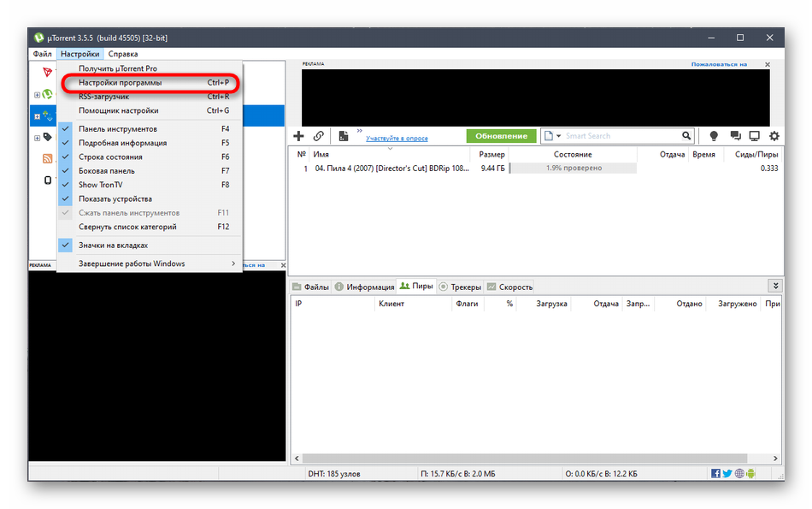This screenshot has width=812, height=509.
Task: Click the Add Torrent plus icon
Action: click(x=298, y=136)
